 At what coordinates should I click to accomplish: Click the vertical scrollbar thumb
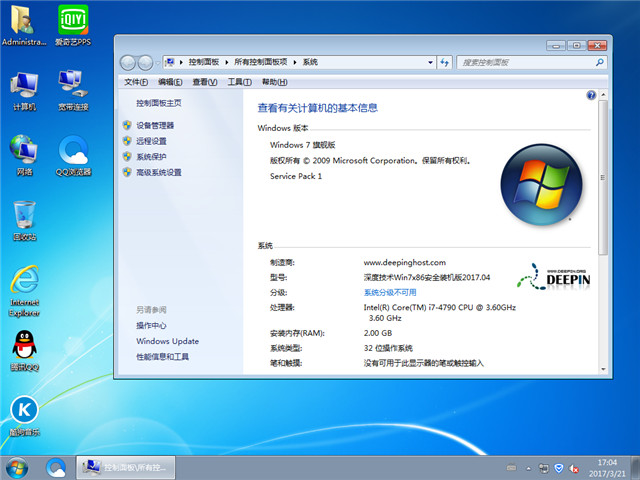click(x=603, y=178)
